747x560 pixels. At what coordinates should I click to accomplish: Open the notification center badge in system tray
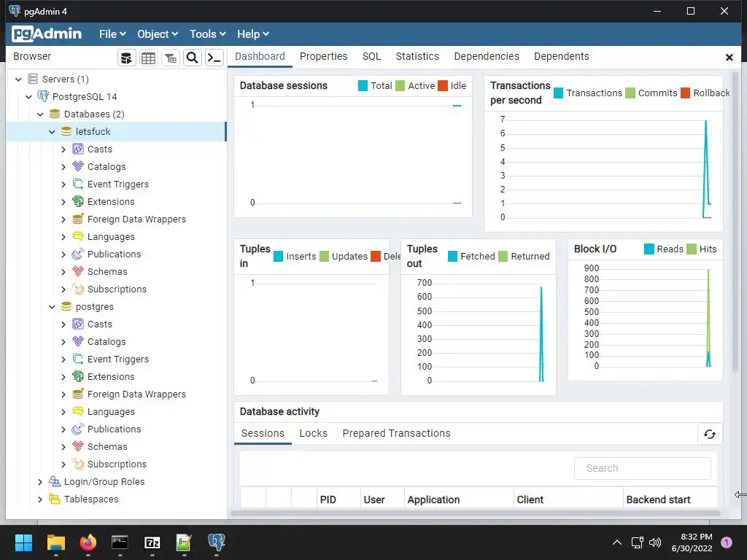726,542
